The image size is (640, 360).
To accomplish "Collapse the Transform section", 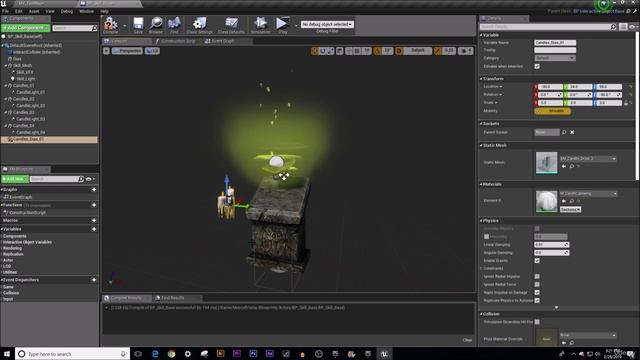I will pos(481,79).
